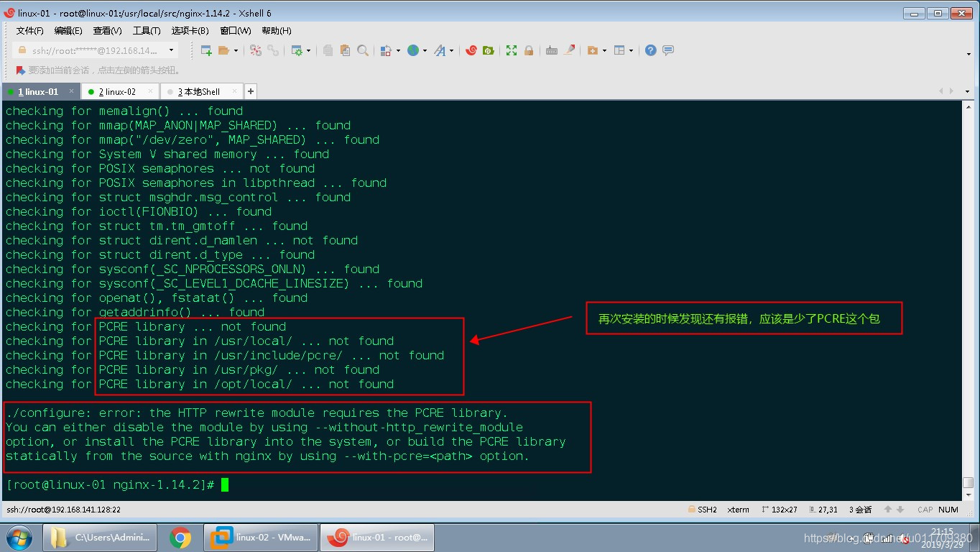Click the Reconnect toolbar icon
The height and width of the screenshot is (552, 980).
tap(256, 50)
